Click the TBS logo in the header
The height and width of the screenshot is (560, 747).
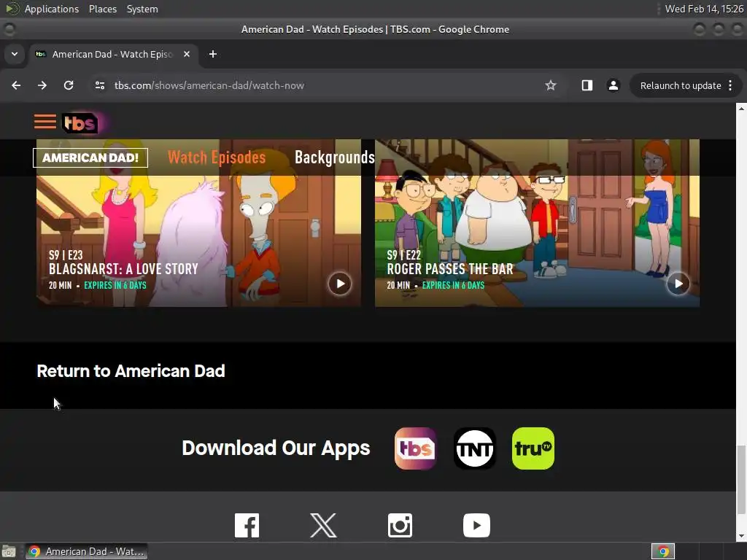[80, 122]
